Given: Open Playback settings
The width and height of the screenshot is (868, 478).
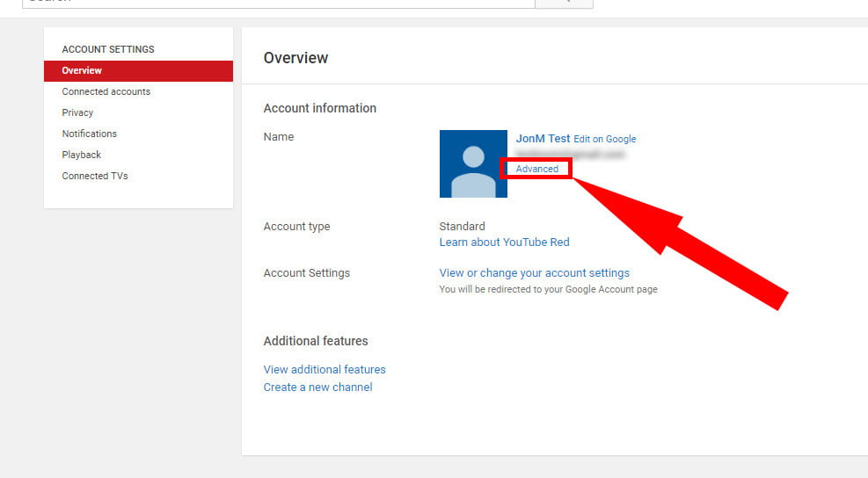Looking at the screenshot, I should [82, 155].
